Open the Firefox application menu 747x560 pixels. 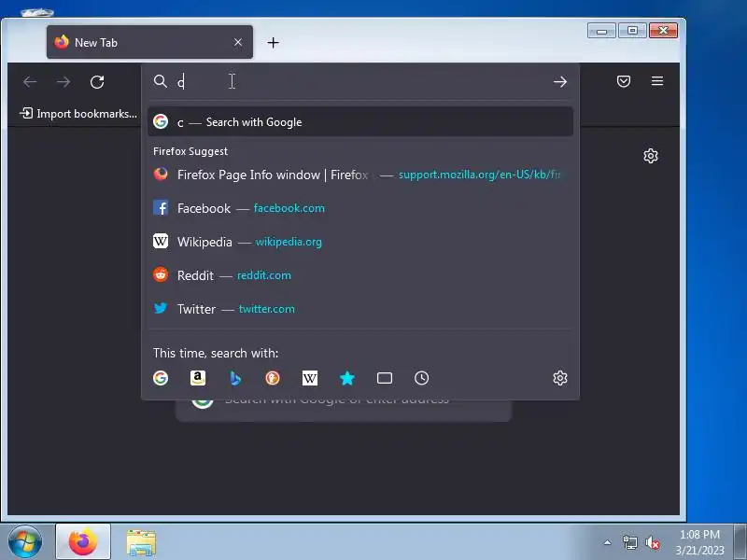(657, 81)
